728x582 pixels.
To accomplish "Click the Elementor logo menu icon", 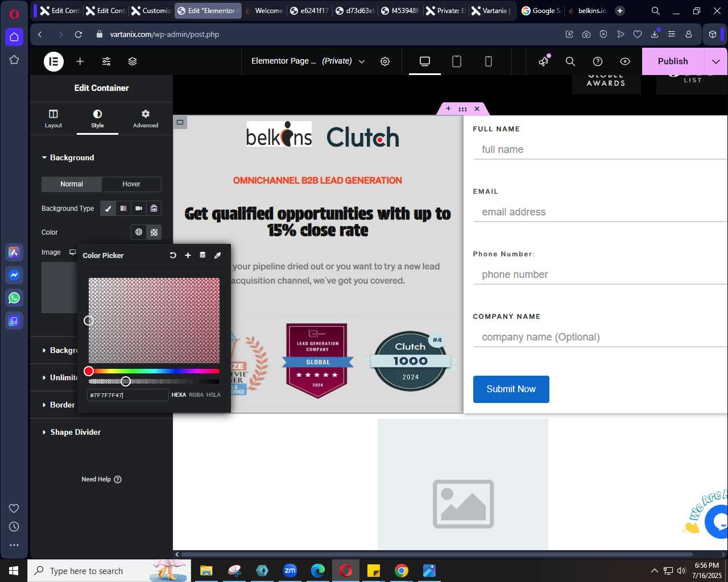I will pyautogui.click(x=54, y=61).
